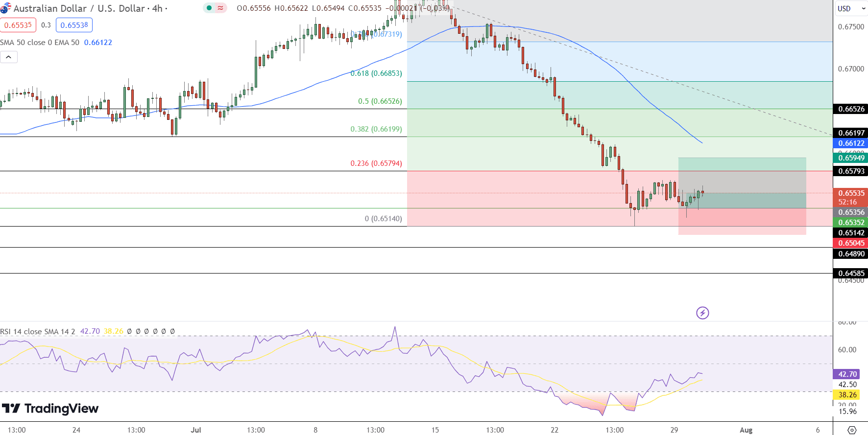The height and width of the screenshot is (435, 868).
Task: Click the red current price countdown tag 52:16
Action: pyautogui.click(x=851, y=198)
